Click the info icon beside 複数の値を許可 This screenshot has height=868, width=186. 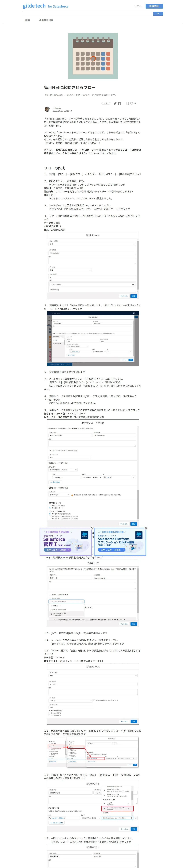pyautogui.click(x=117, y=700)
